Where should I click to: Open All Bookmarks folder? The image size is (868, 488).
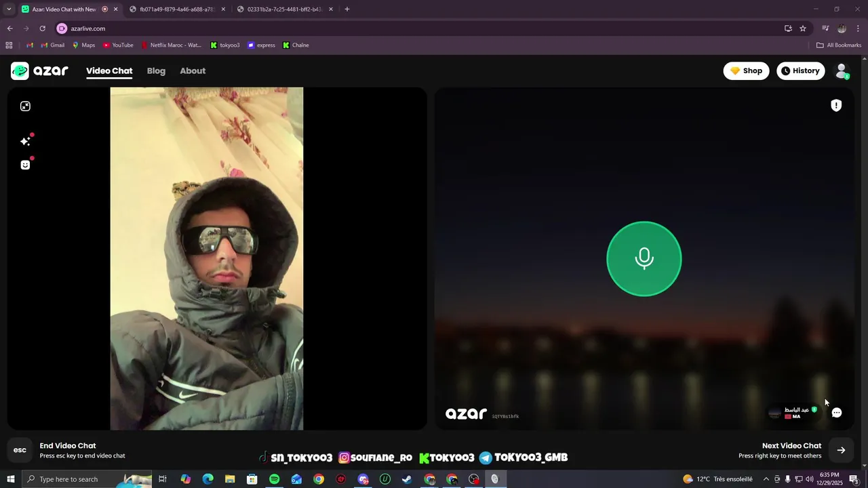(839, 45)
